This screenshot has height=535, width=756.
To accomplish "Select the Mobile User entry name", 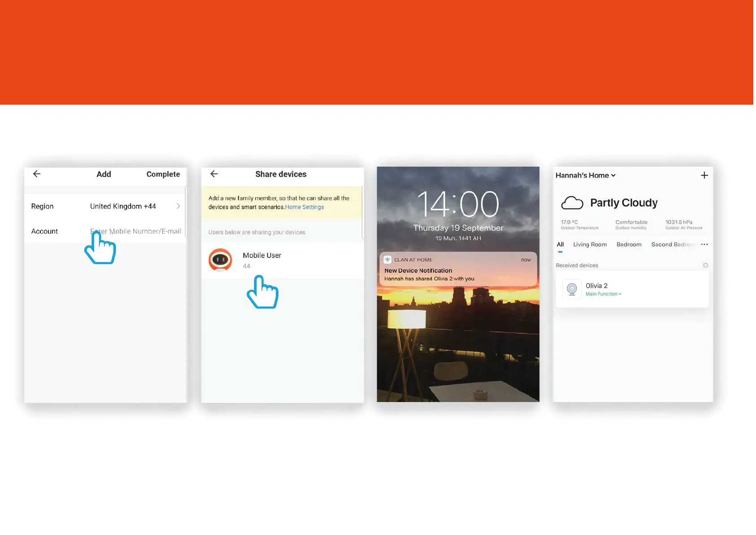I will pyautogui.click(x=262, y=255).
